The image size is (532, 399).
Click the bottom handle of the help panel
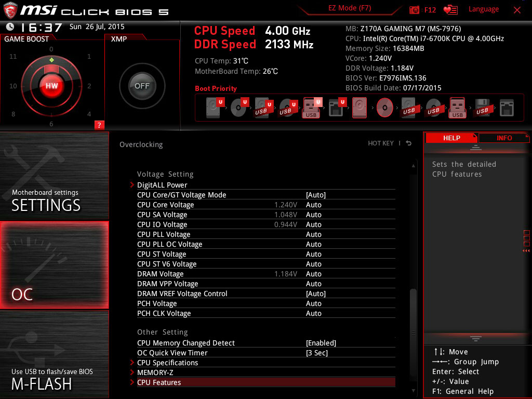[x=476, y=339]
